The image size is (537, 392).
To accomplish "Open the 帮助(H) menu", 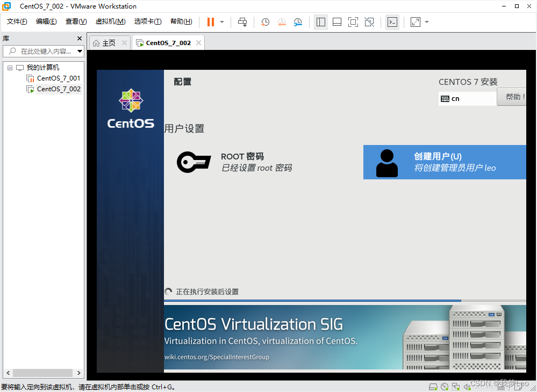I will tap(181, 21).
